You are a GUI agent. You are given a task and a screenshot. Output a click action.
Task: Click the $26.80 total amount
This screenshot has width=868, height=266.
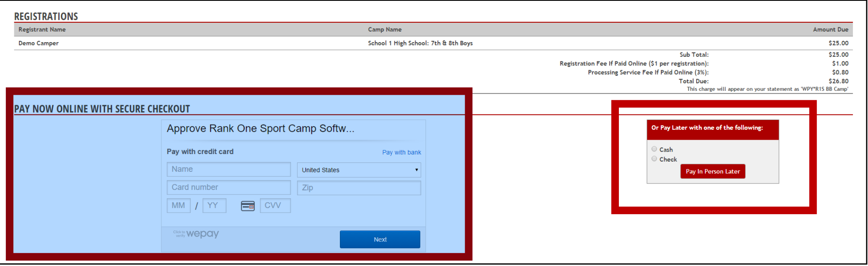tap(839, 81)
